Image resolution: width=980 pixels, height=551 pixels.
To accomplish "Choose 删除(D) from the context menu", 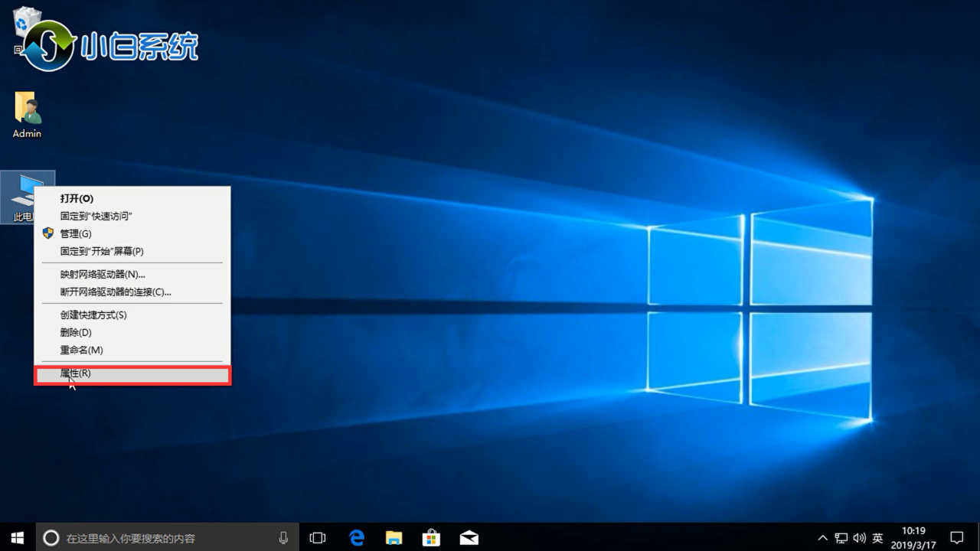I will click(132, 332).
